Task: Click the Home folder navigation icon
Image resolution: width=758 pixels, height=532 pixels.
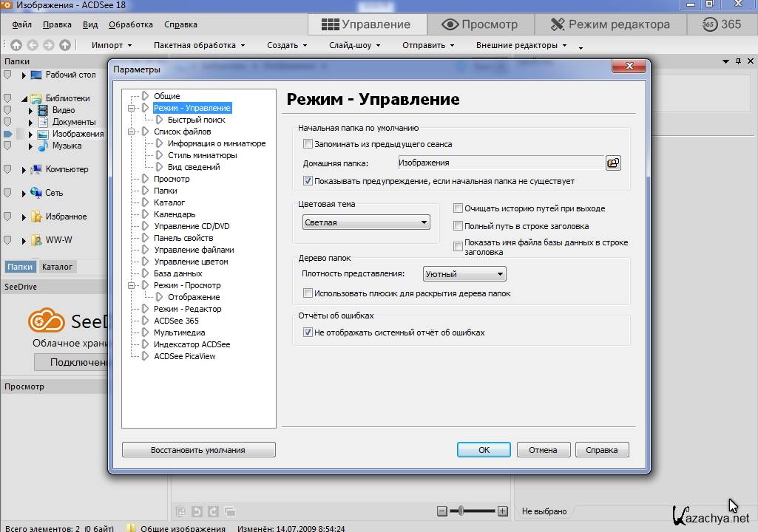Action: point(16,45)
